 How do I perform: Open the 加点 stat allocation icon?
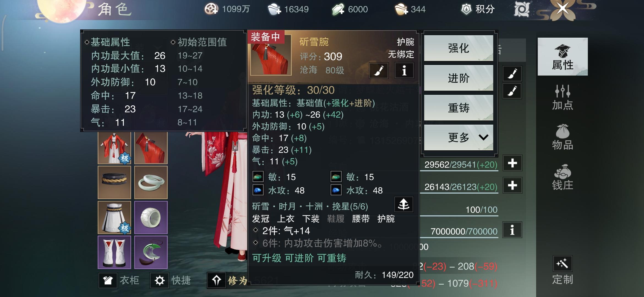click(563, 97)
